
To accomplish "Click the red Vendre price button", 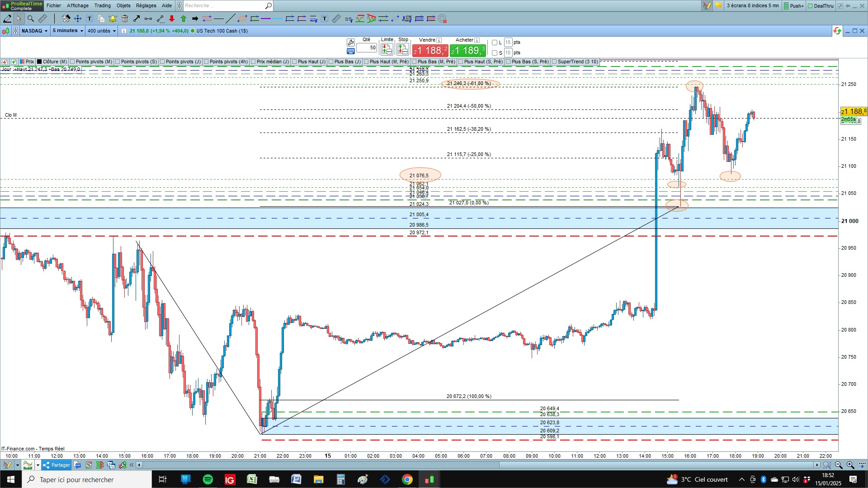I will [x=430, y=50].
